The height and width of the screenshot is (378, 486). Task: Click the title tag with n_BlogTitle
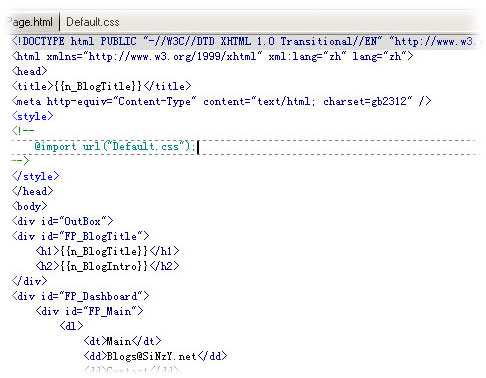pyautogui.click(x=101, y=86)
